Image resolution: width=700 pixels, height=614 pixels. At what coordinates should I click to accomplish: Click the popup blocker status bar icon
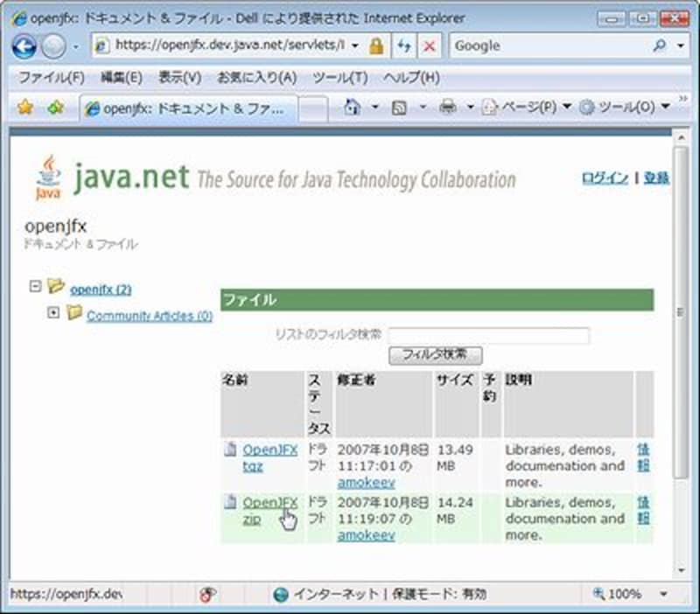pos(207,594)
